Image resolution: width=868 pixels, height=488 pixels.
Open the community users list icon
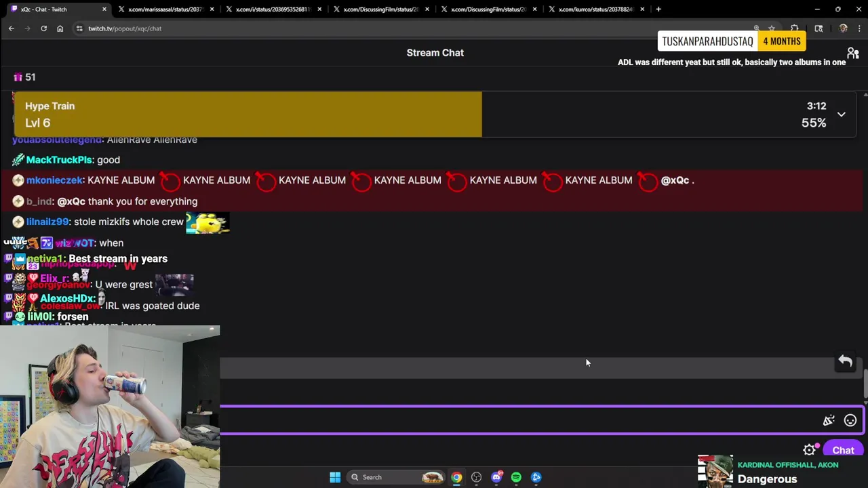pos(852,53)
